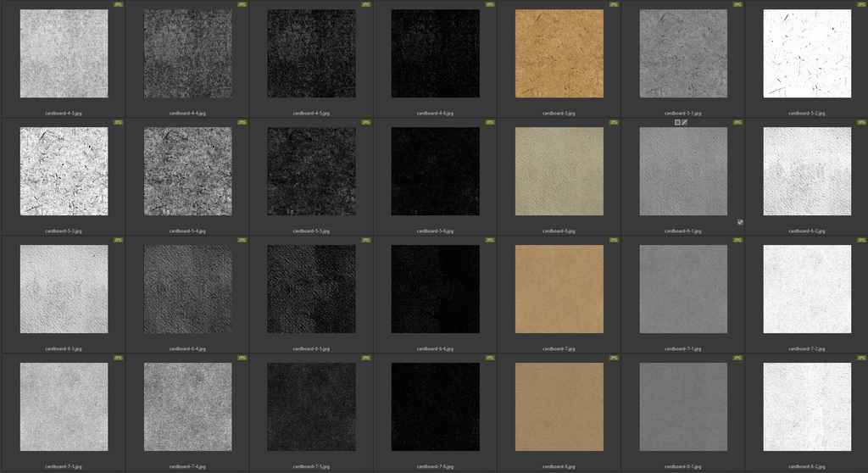Click the cardboard-4-4.jpg filename label
This screenshot has height=473, width=868.
187,113
